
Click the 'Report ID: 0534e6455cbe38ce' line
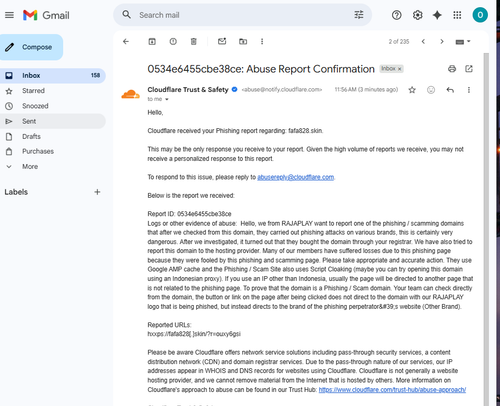pos(189,214)
